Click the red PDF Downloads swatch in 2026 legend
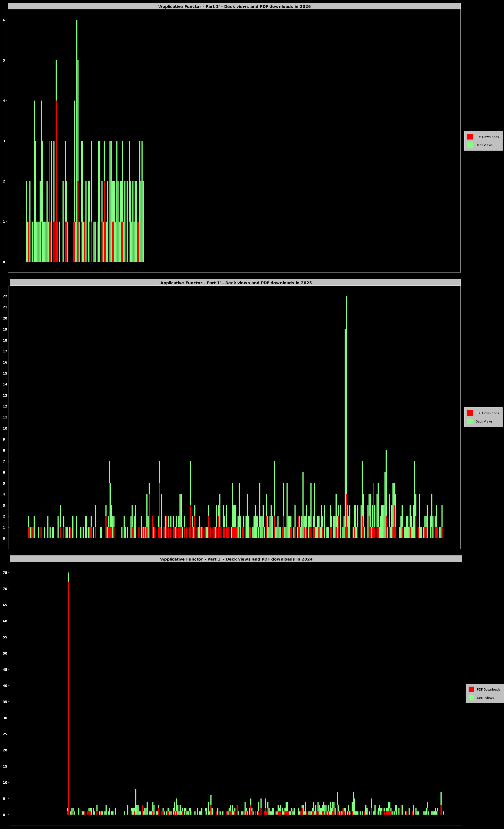This screenshot has width=504, height=829. point(470,137)
